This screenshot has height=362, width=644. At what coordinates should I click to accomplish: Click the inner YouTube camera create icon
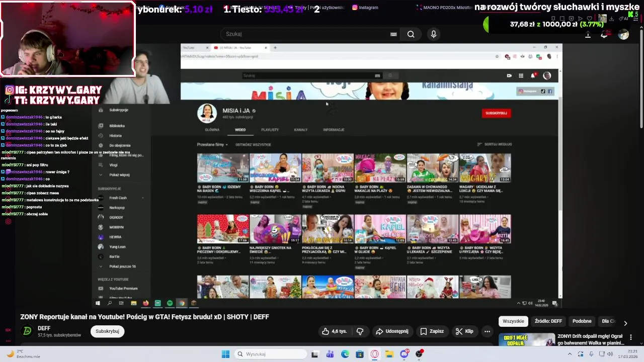tap(509, 75)
